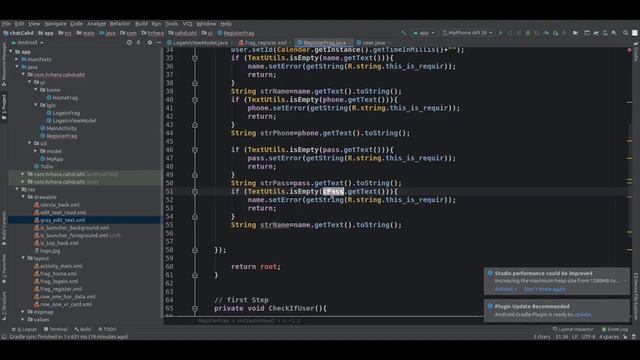Viewport: 640px width, 360px height.
Task: Open the Navigate menu
Action: tap(56, 24)
